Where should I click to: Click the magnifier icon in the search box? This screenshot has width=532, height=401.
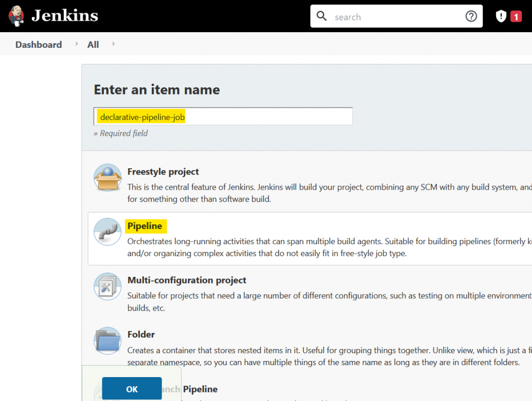pyautogui.click(x=321, y=16)
